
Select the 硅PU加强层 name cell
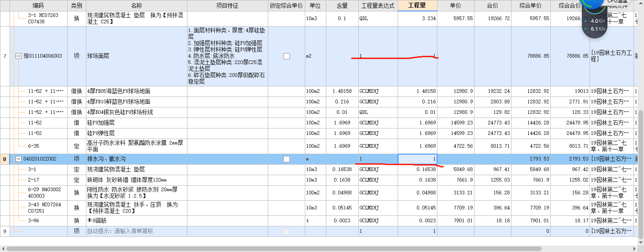coord(137,123)
